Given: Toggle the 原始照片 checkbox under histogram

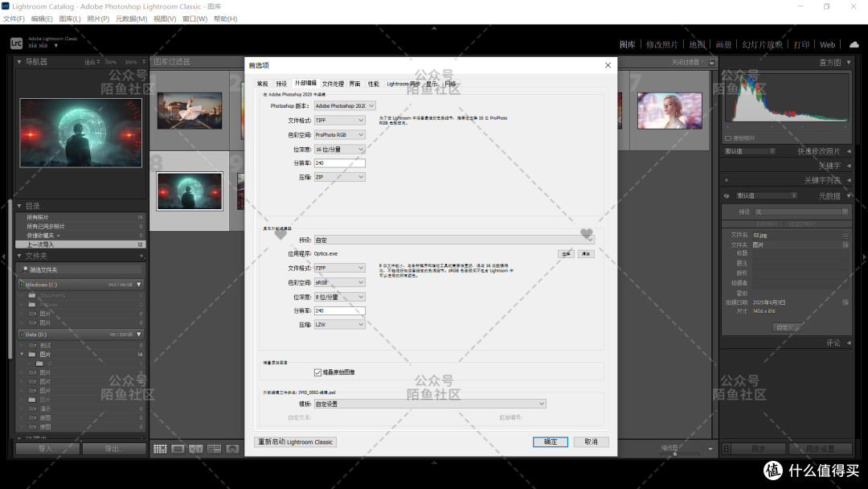Looking at the screenshot, I should click(728, 138).
